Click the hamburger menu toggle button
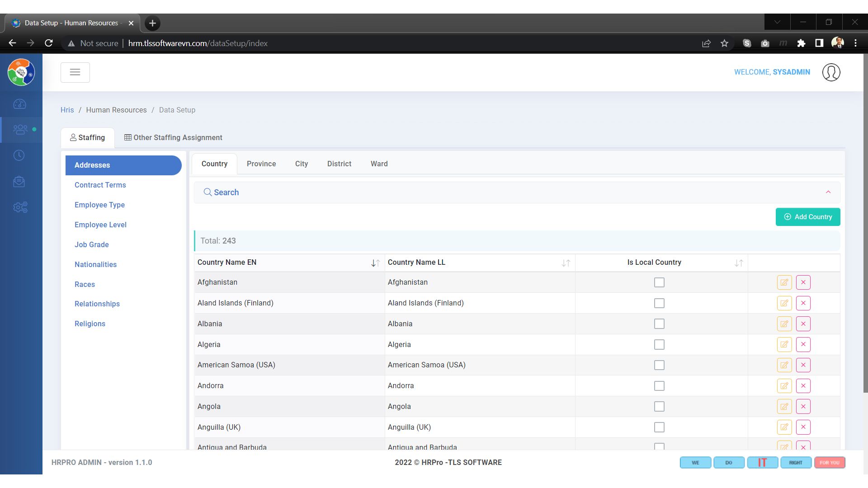 pyautogui.click(x=75, y=72)
